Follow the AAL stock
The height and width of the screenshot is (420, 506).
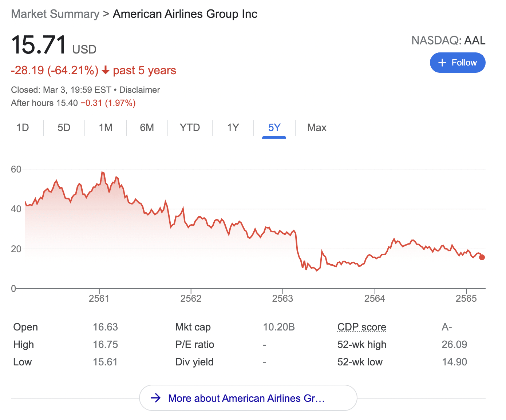[458, 63]
